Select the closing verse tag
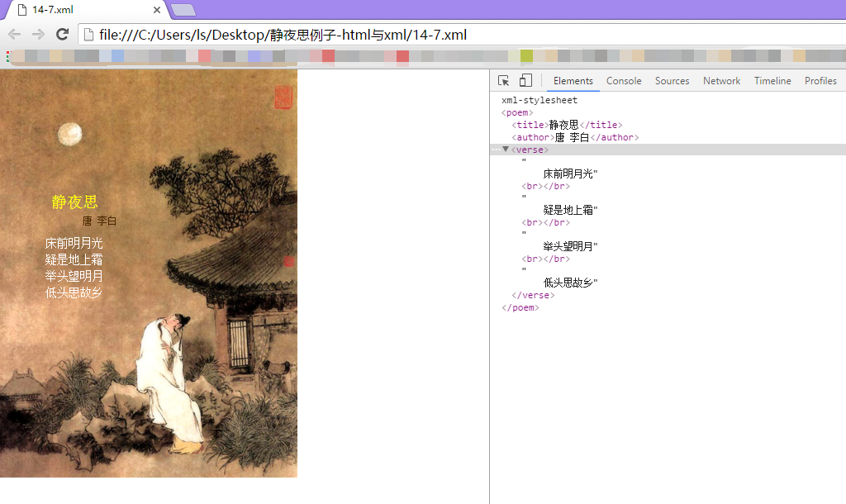Screen dimensions: 846x504 (x=533, y=295)
